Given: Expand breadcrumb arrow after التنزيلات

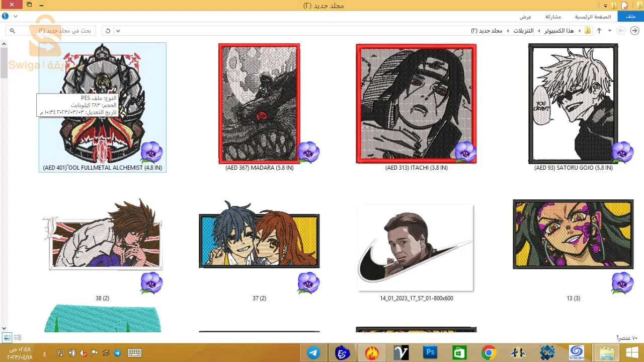Looking at the screenshot, I should (x=508, y=31).
